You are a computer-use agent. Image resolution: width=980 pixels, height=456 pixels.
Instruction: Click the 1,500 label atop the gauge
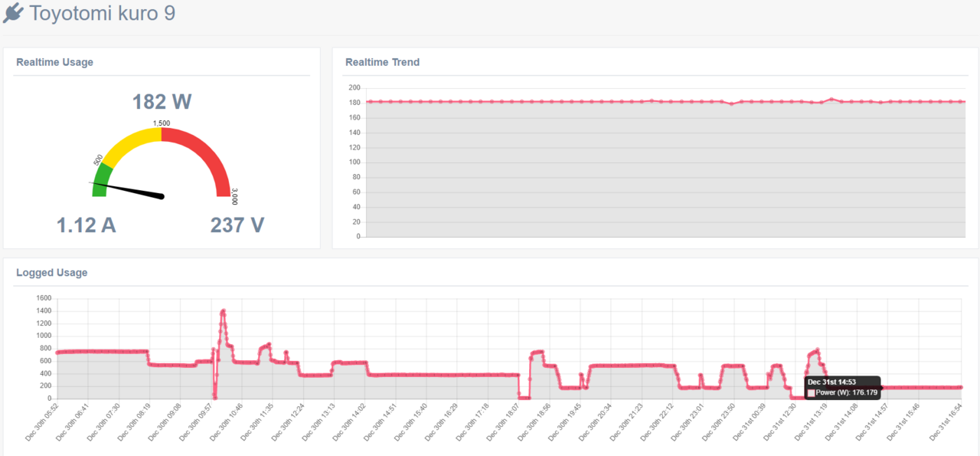click(162, 123)
